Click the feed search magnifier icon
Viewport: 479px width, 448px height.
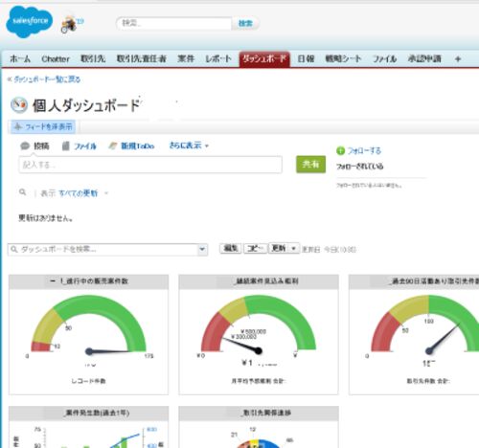click(x=22, y=192)
